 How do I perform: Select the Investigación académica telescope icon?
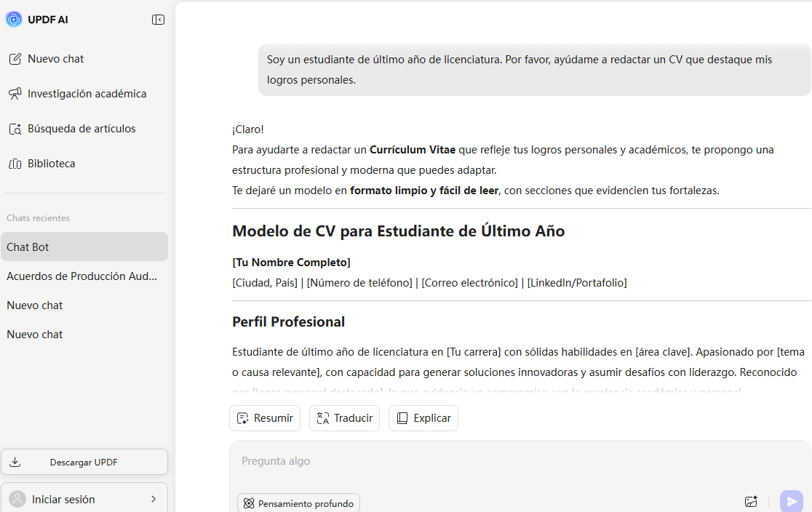(x=15, y=93)
